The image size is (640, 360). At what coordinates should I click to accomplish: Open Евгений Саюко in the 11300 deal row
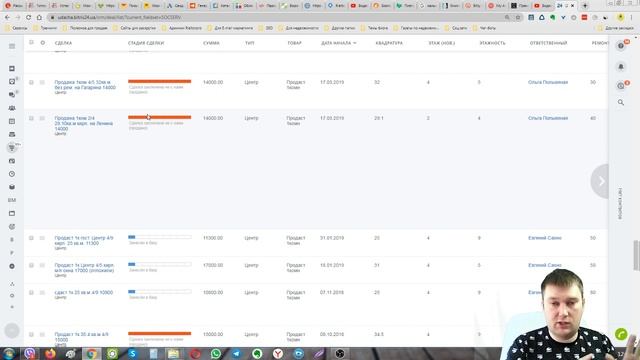tap(544, 238)
